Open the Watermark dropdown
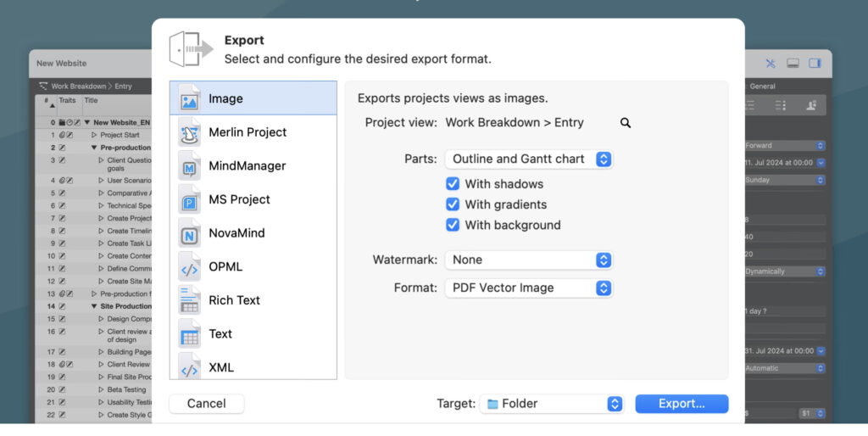The width and height of the screenshot is (868, 436). [x=528, y=260]
